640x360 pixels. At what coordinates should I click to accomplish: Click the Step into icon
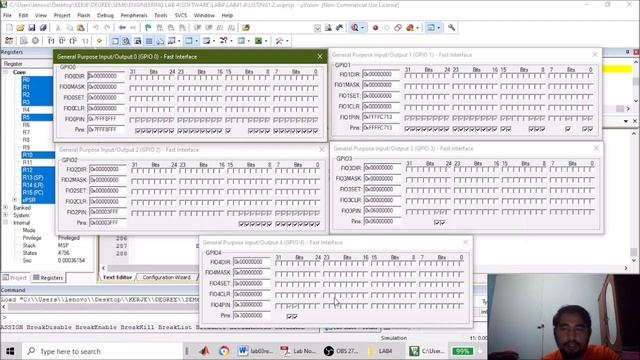tap(51, 41)
